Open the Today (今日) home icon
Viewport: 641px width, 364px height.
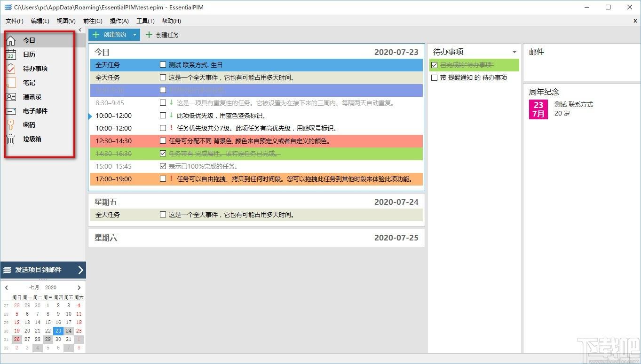[x=11, y=40]
